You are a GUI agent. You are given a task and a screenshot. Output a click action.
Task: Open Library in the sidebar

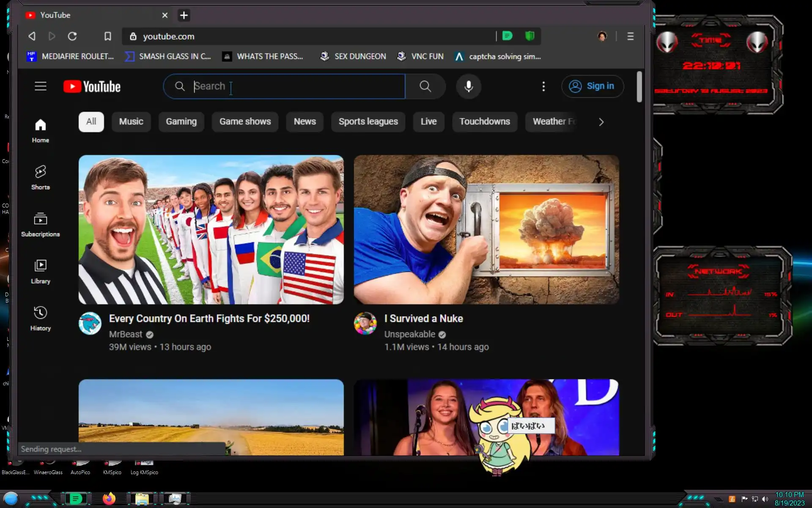coord(41,271)
